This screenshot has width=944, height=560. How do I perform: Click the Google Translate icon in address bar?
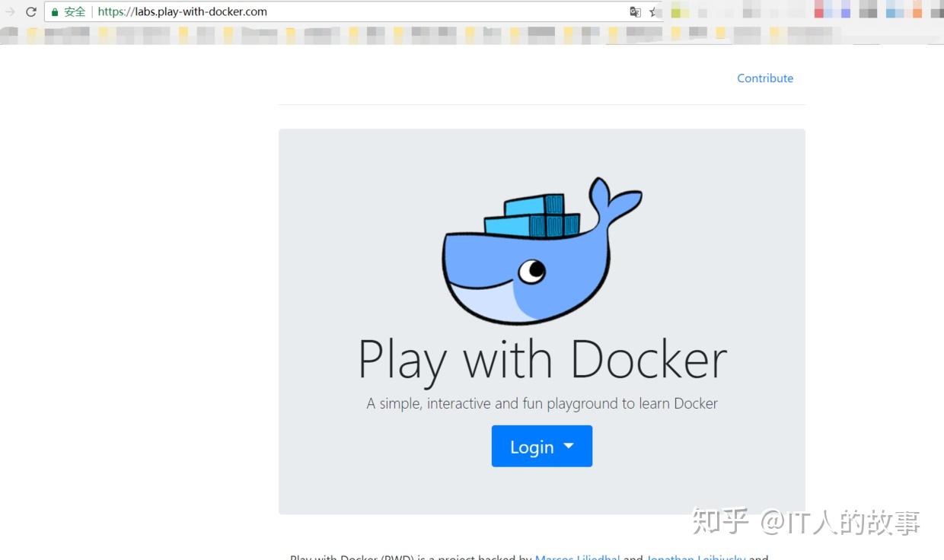click(635, 12)
